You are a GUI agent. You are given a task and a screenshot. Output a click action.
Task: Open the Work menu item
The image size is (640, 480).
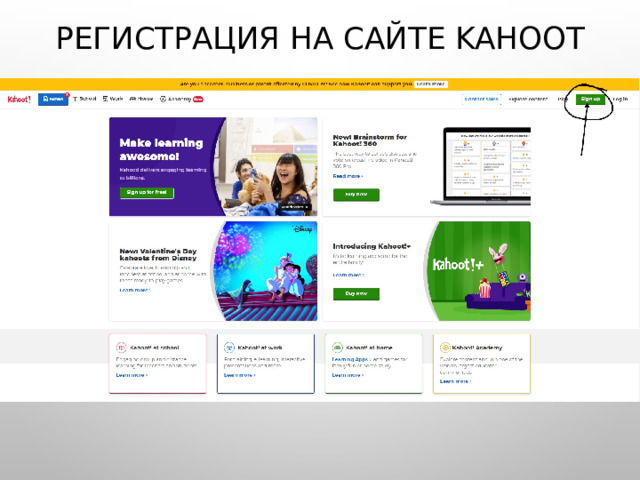(113, 99)
